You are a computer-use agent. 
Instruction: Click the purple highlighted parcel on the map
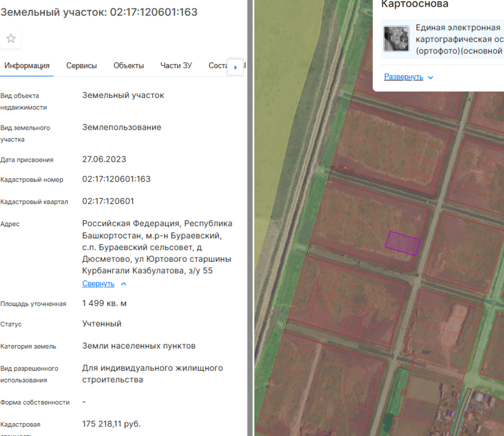click(402, 244)
